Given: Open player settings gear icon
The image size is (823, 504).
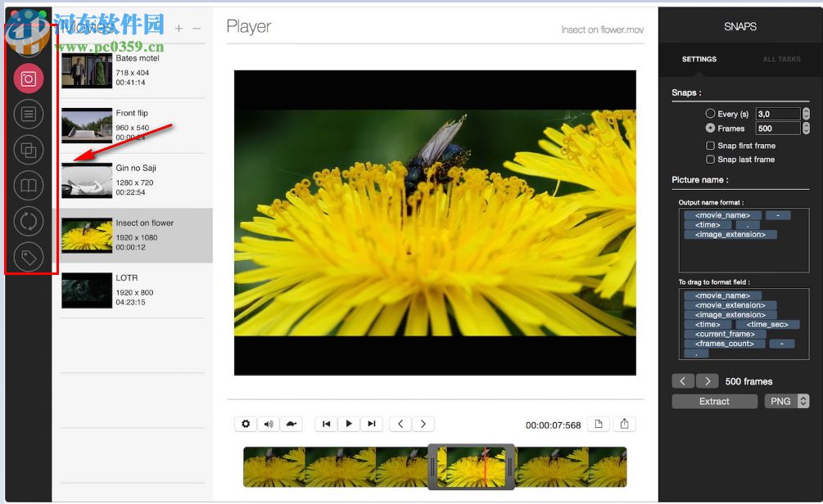Looking at the screenshot, I should (x=245, y=423).
